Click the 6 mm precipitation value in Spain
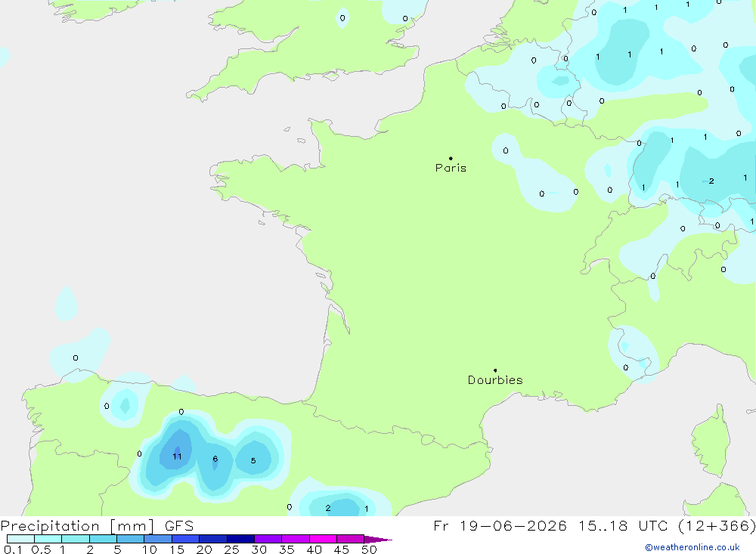756x554 pixels. pyautogui.click(x=215, y=459)
